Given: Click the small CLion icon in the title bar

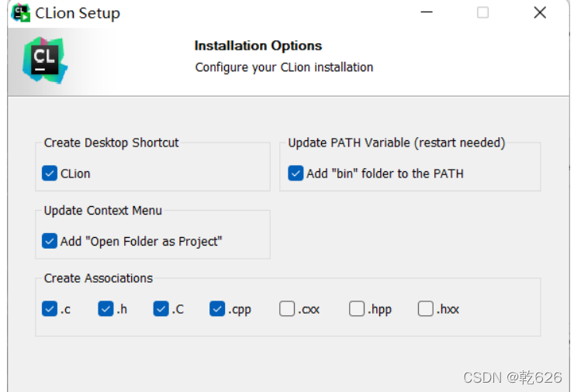Looking at the screenshot, I should (21, 12).
